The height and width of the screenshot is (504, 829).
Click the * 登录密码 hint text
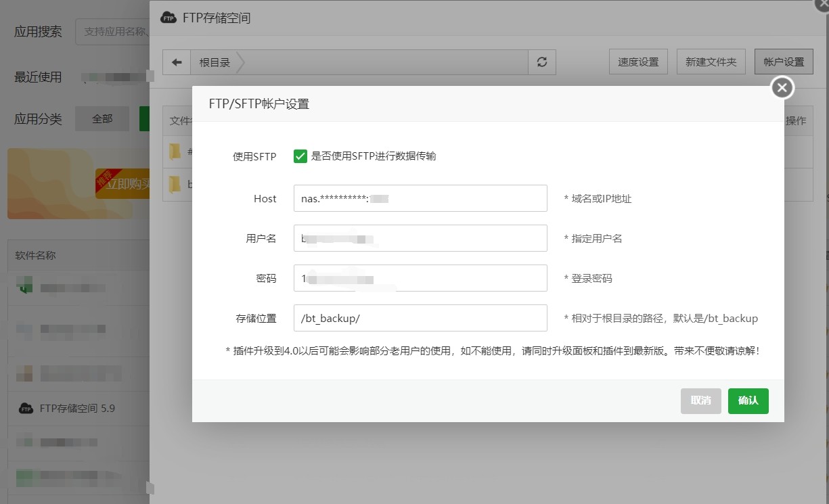(x=588, y=279)
